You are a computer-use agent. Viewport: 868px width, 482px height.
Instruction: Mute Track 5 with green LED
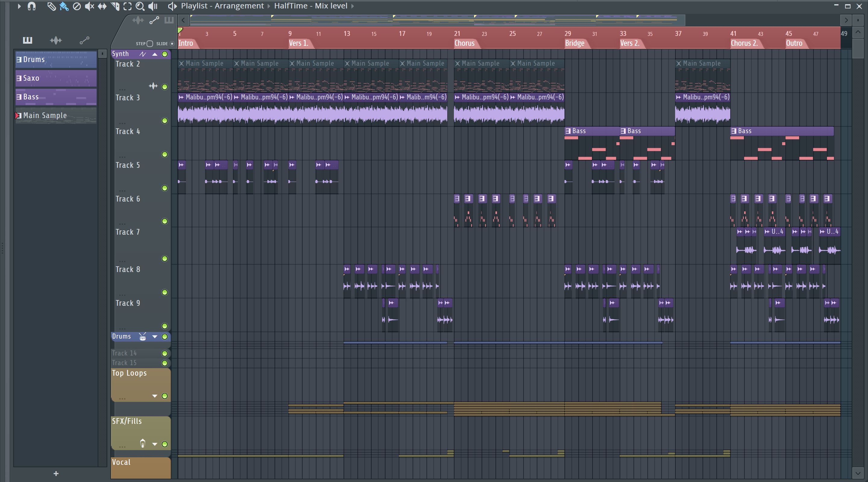[x=165, y=188]
